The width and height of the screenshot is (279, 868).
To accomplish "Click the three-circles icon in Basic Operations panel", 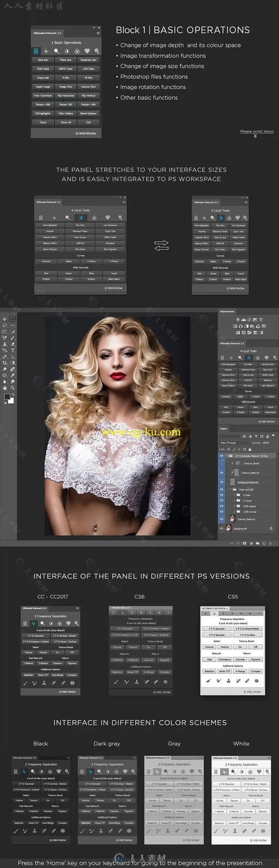I will pyautogui.click(x=77, y=51).
